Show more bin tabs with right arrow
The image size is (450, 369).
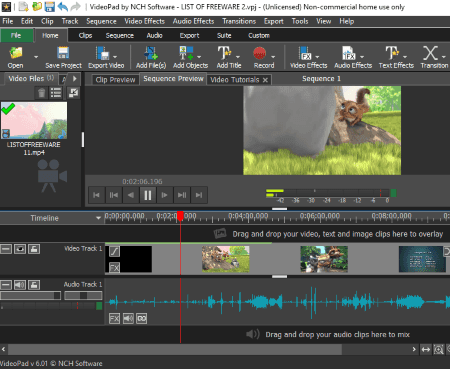tap(75, 79)
